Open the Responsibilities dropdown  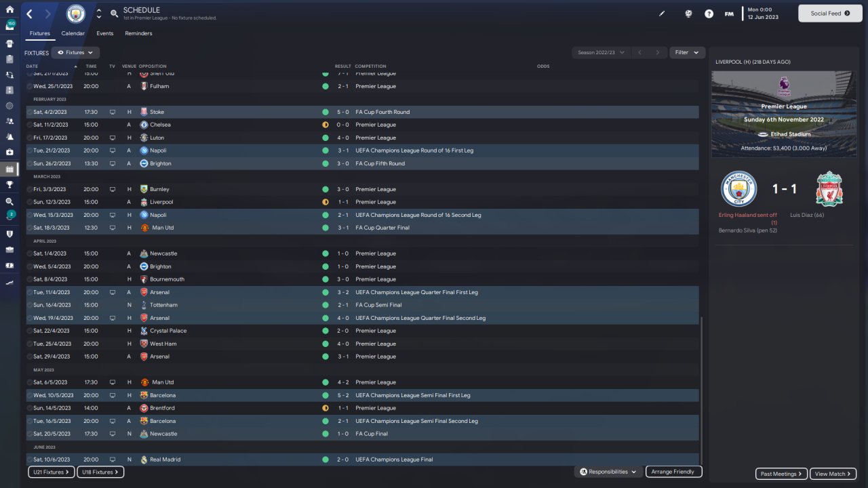tap(608, 472)
